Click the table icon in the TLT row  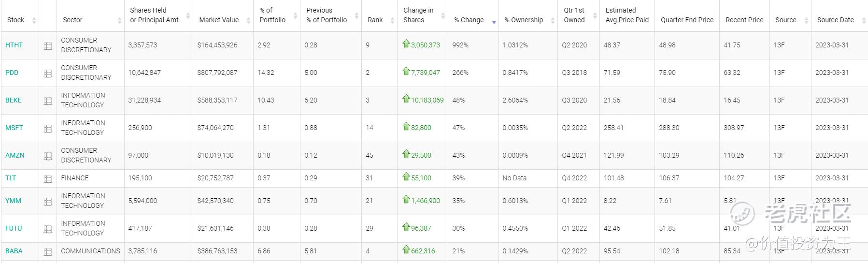(48, 179)
